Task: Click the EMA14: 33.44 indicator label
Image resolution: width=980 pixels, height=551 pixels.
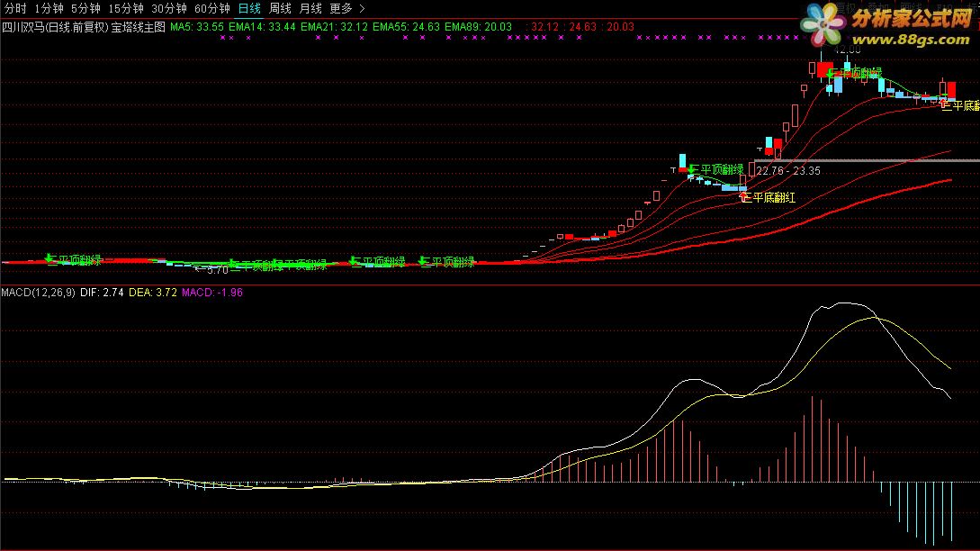Action: (262, 27)
